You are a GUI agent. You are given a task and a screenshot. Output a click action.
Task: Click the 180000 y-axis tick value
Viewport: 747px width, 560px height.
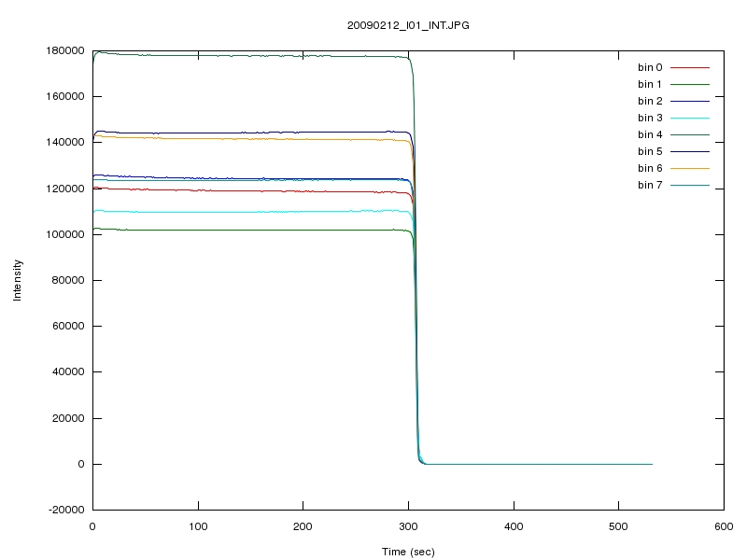click(65, 50)
